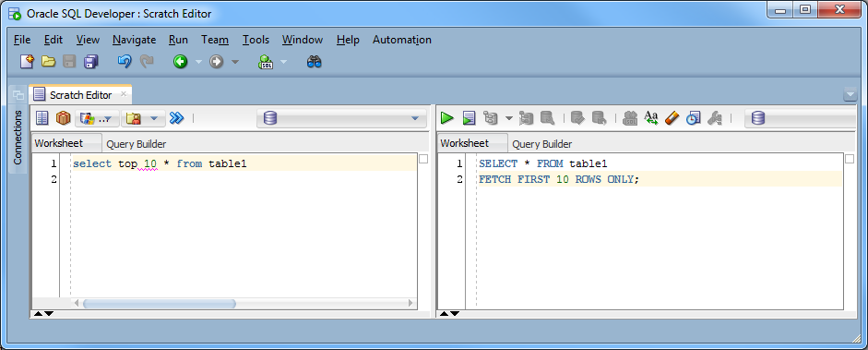
Task: Click the translate double-chevron icon
Action: tap(176, 118)
